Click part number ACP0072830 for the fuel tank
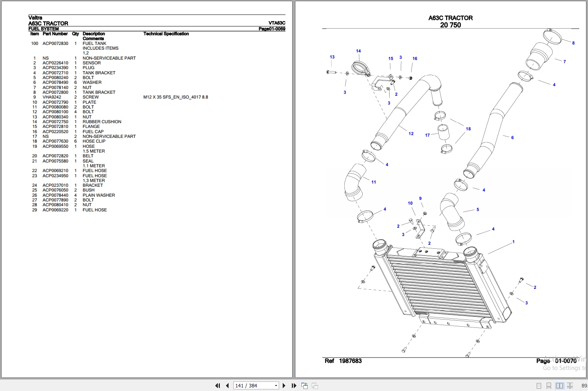 coord(55,43)
